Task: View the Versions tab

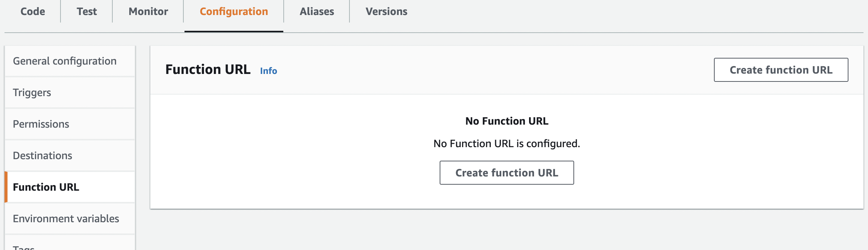Action: tap(386, 12)
